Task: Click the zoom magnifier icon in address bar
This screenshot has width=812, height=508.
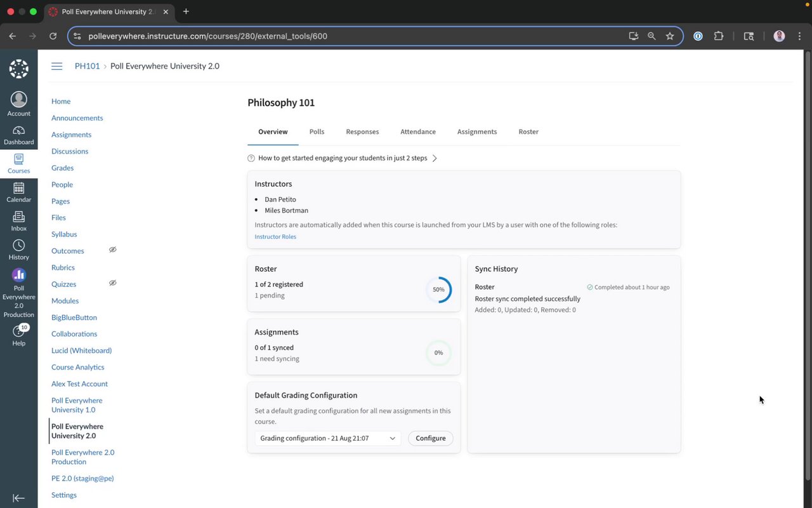Action: click(x=652, y=36)
